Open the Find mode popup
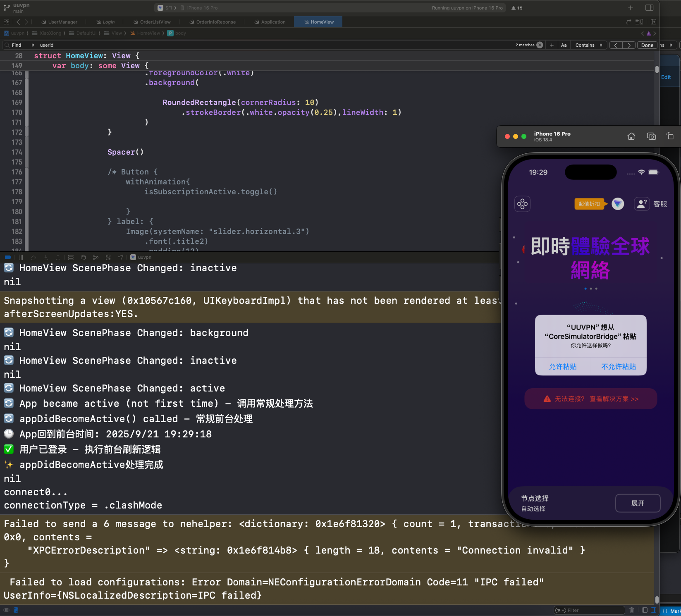 pyautogui.click(x=23, y=45)
